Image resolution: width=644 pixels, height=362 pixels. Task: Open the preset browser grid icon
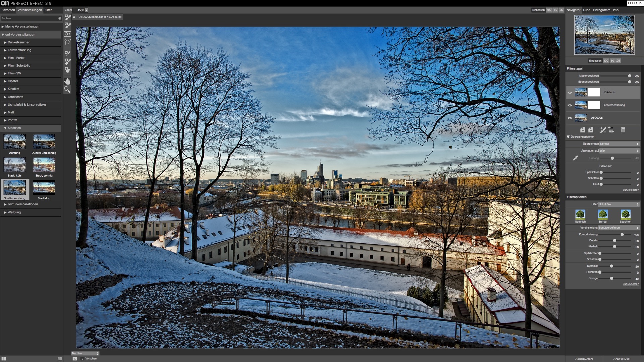point(60,359)
